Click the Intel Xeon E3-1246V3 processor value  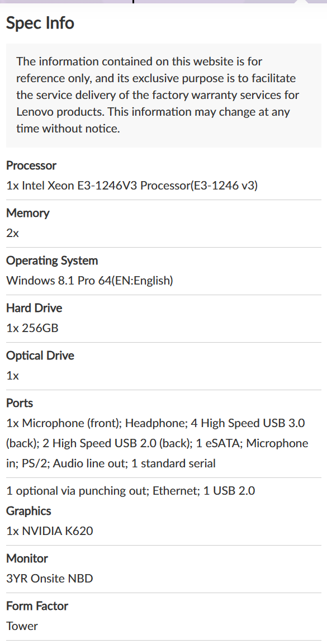click(132, 186)
